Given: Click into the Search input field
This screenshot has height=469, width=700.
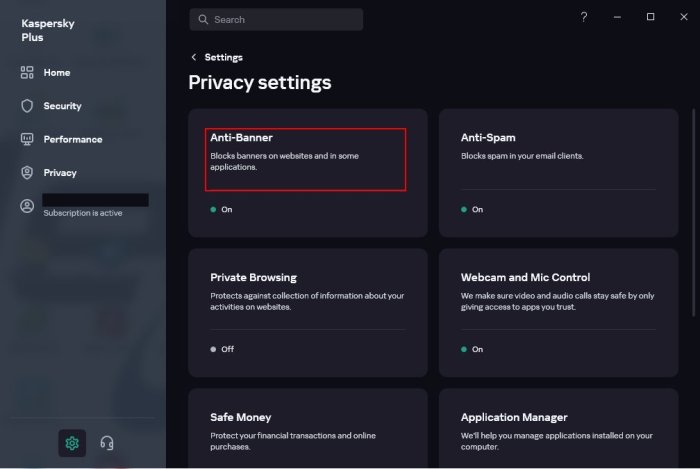Looking at the screenshot, I should (285, 19).
